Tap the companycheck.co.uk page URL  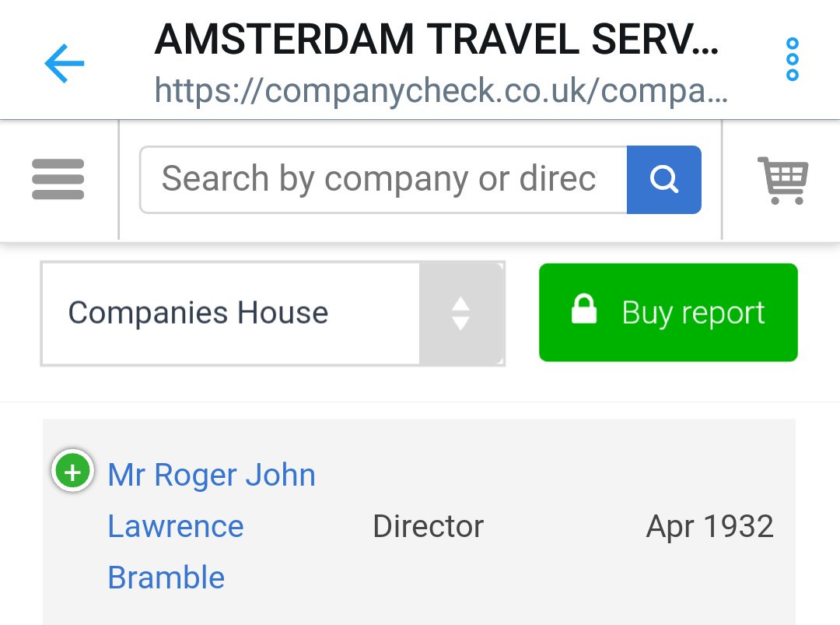[441, 91]
